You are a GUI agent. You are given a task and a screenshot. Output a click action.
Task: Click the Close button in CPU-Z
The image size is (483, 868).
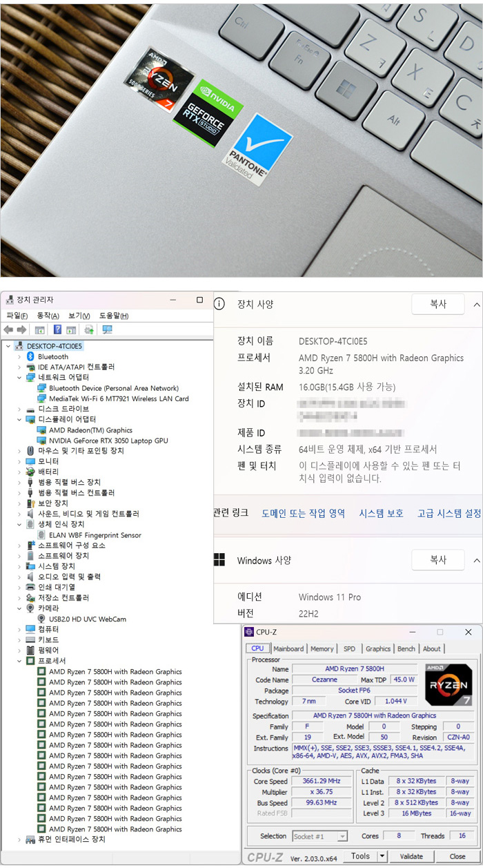pyautogui.click(x=457, y=856)
